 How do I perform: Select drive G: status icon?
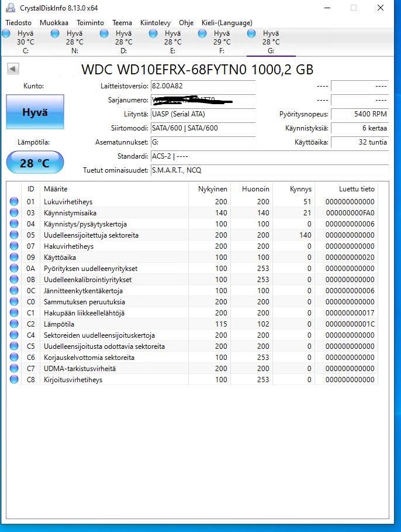(x=251, y=33)
